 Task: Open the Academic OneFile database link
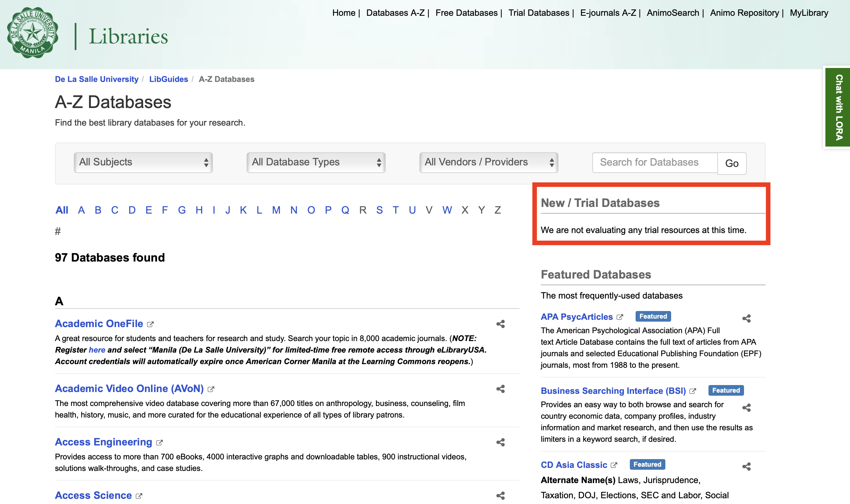(x=99, y=324)
